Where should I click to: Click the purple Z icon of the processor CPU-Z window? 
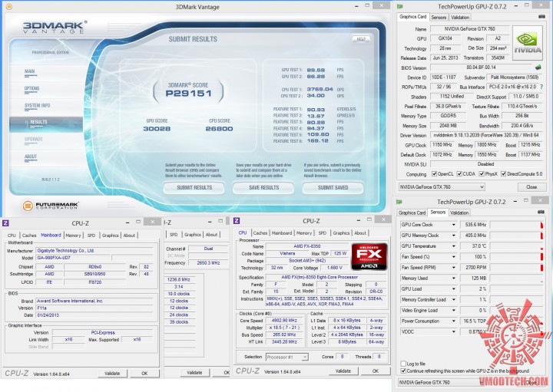237,221
